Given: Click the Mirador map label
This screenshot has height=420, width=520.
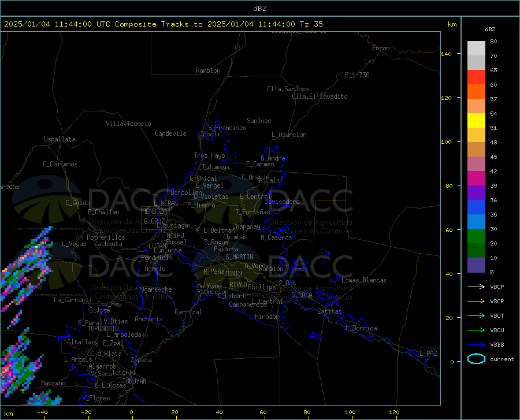Looking at the screenshot, I should tap(266, 317).
